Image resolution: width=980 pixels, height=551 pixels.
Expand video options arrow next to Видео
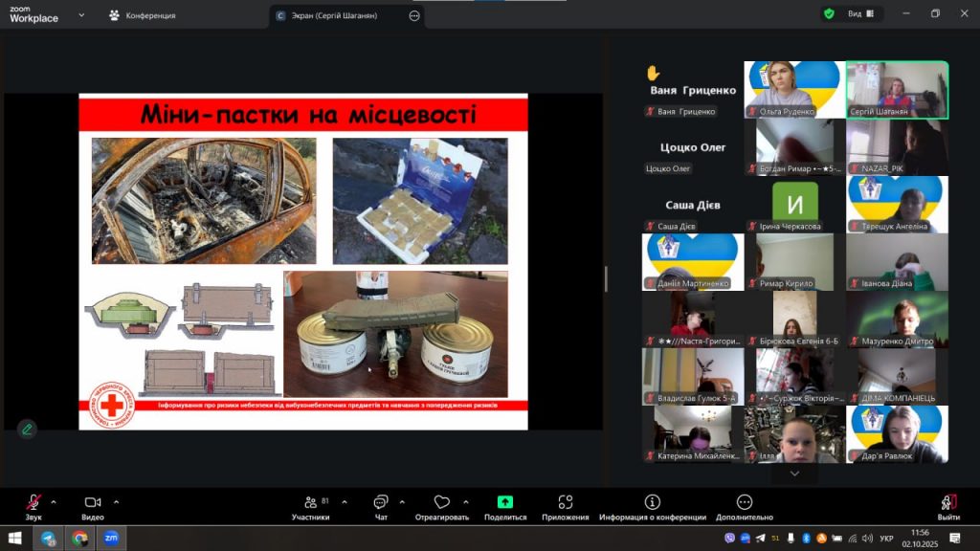117,501
